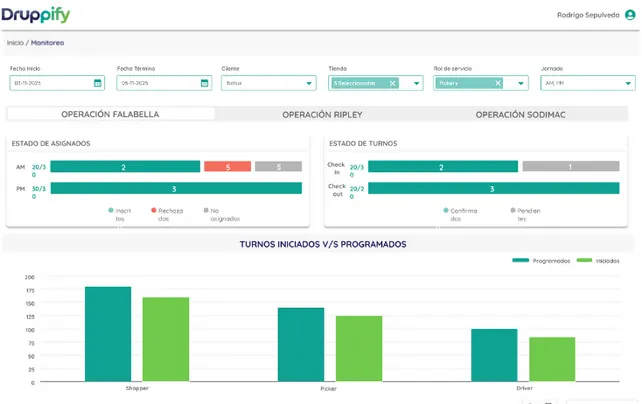The height and width of the screenshot is (404, 642).
Task: Remove the '3 Seleccionadas' Tienda chip
Action: coord(392,83)
